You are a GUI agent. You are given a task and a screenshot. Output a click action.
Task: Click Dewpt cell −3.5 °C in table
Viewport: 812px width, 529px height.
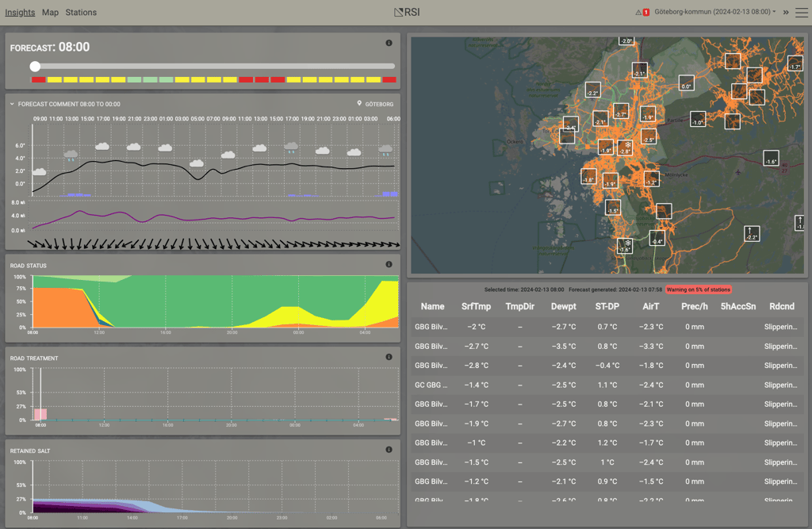point(564,346)
